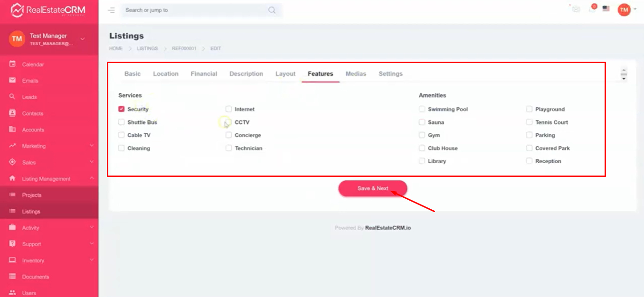Click the Calendar icon in sidebar
Image resolution: width=644 pixels, height=297 pixels.
click(12, 64)
